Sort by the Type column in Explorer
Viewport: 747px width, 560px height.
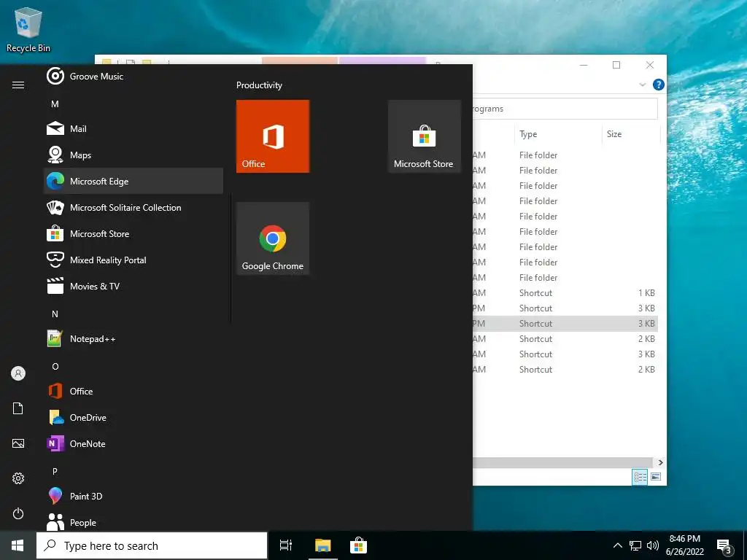pos(557,134)
